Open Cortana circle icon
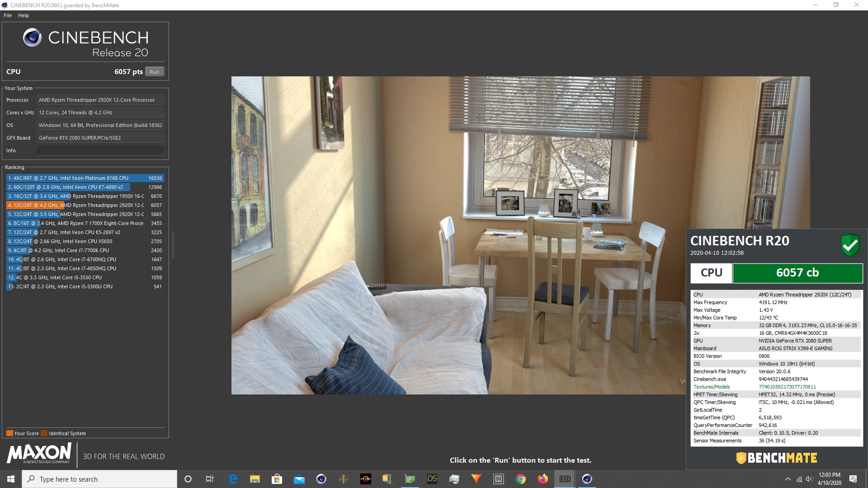Screen dimensions: 868x488 (x=188, y=479)
